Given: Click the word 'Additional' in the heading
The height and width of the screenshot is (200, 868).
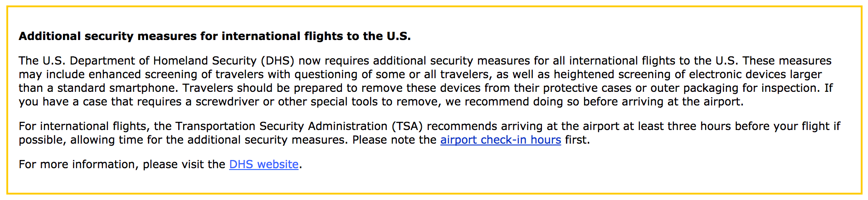Looking at the screenshot, I should 50,36.
